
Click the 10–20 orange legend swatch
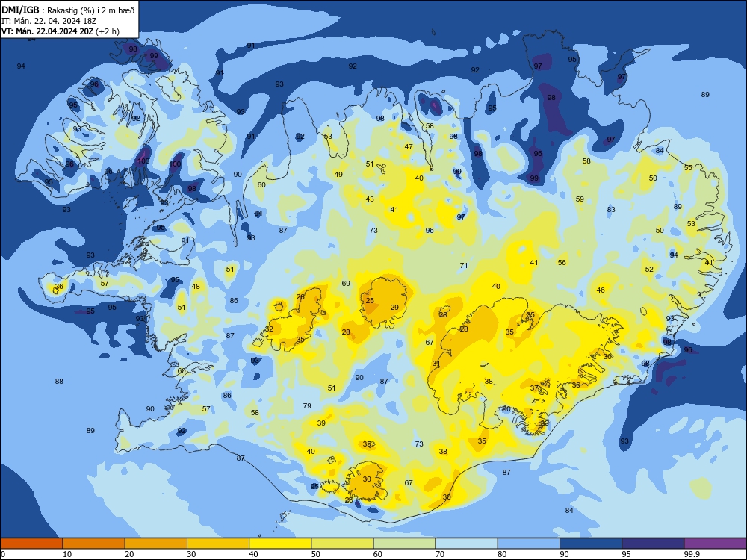[94, 544]
